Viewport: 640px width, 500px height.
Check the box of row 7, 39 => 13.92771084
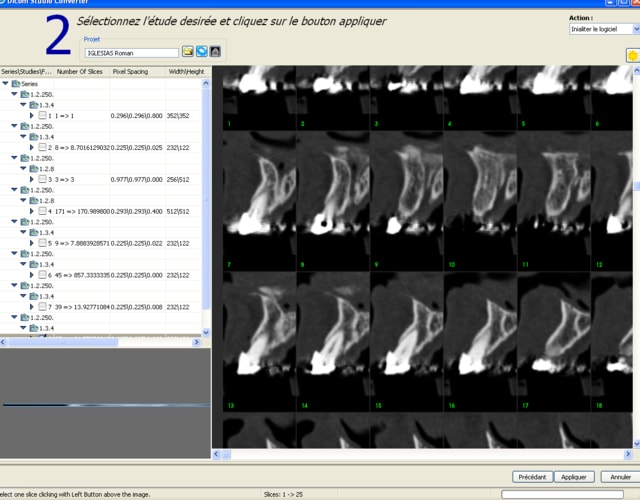[x=42, y=307]
